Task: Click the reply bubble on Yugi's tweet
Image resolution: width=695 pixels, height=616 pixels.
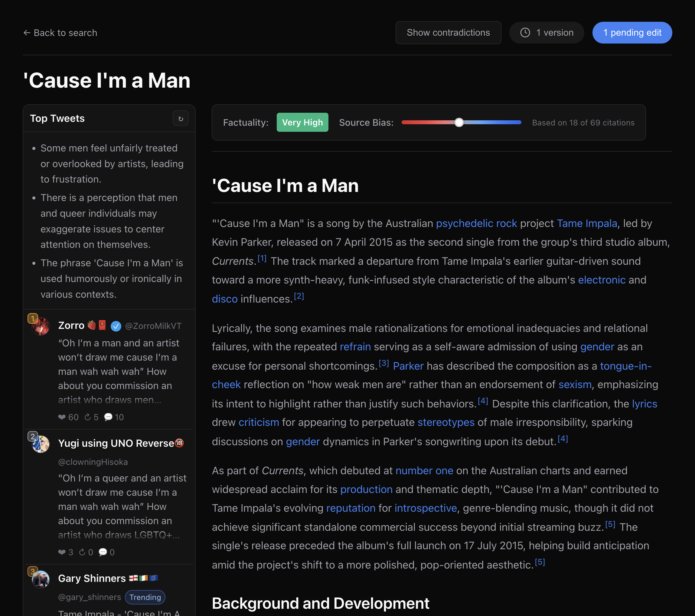Action: (x=103, y=553)
